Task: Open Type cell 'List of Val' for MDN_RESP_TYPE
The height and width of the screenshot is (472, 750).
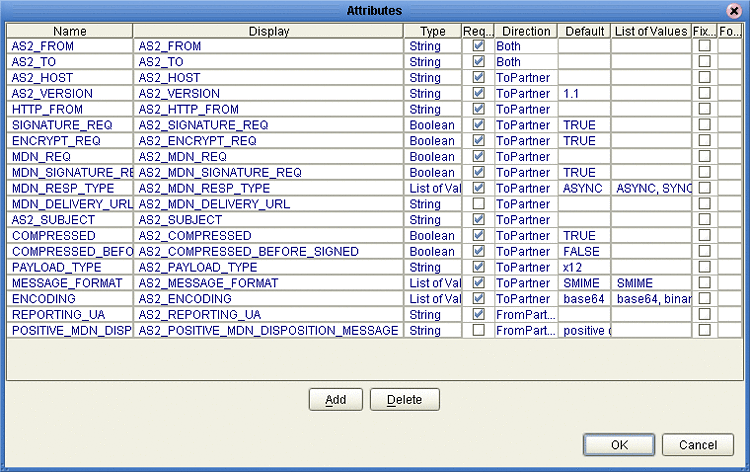Action: coord(433,188)
